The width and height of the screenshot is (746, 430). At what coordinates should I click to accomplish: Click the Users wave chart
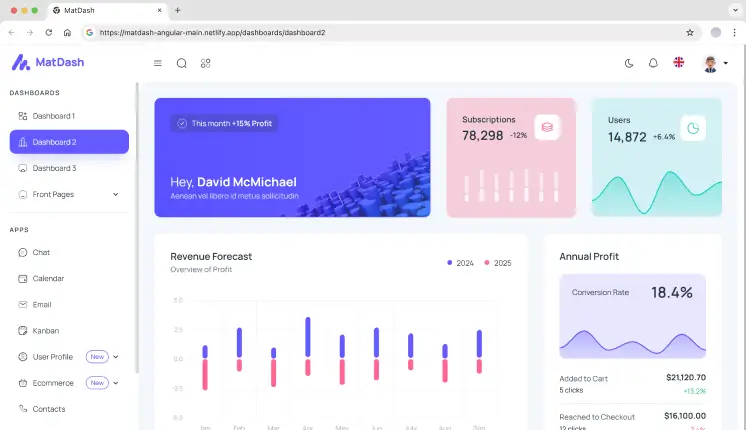coord(657,193)
